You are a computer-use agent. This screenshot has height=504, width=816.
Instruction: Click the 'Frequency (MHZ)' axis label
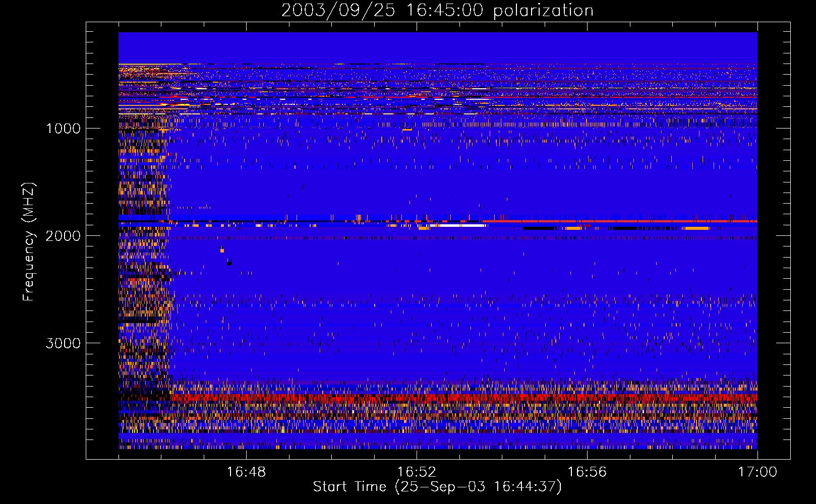(29, 242)
